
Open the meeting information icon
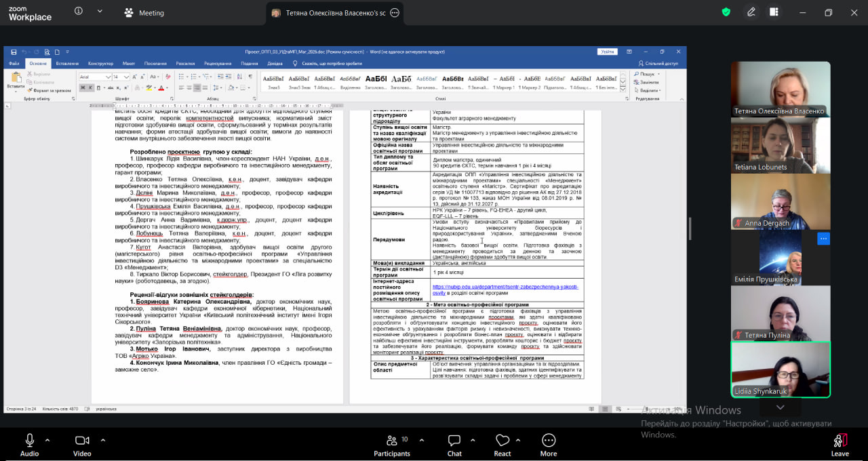(79, 12)
